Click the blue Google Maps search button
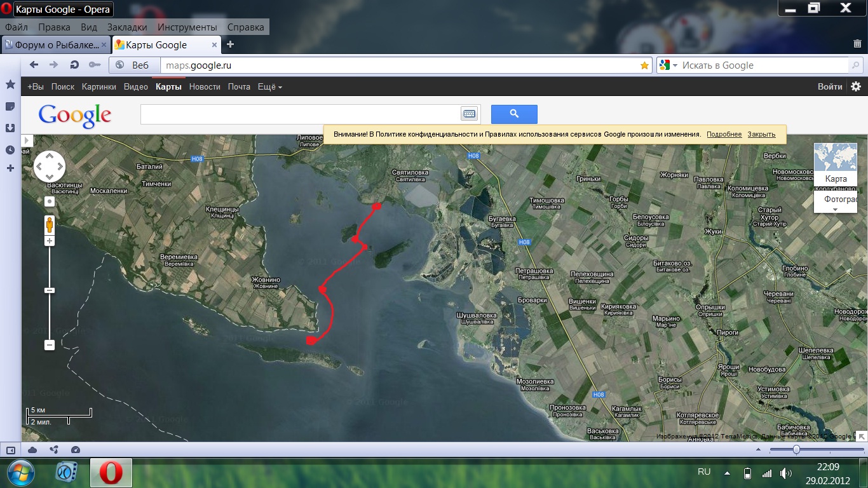 pyautogui.click(x=514, y=114)
